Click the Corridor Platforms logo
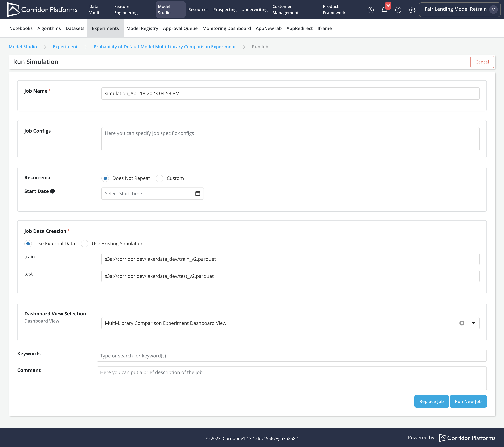 (x=42, y=10)
